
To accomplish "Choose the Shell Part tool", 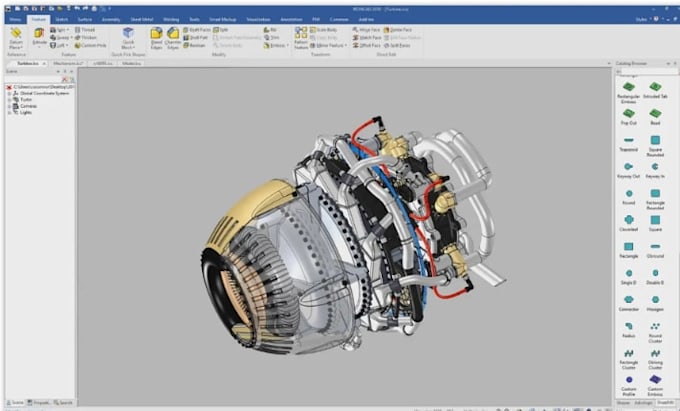I will pos(196,38).
